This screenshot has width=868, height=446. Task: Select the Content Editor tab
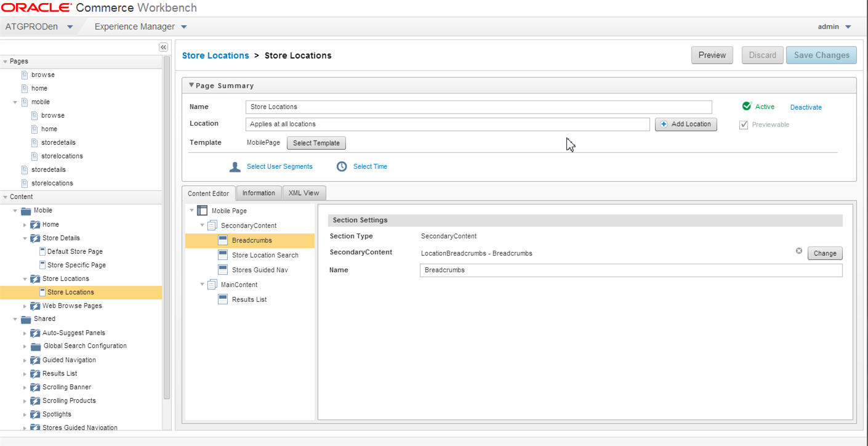pos(208,193)
